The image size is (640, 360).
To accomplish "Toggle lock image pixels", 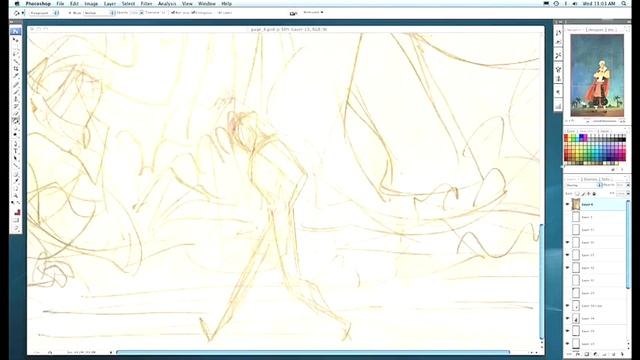I will pos(583,193).
